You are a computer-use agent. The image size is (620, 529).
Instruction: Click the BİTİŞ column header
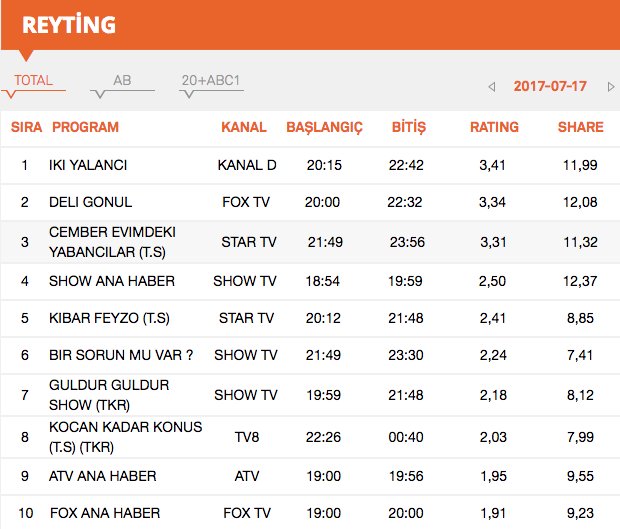tap(408, 127)
